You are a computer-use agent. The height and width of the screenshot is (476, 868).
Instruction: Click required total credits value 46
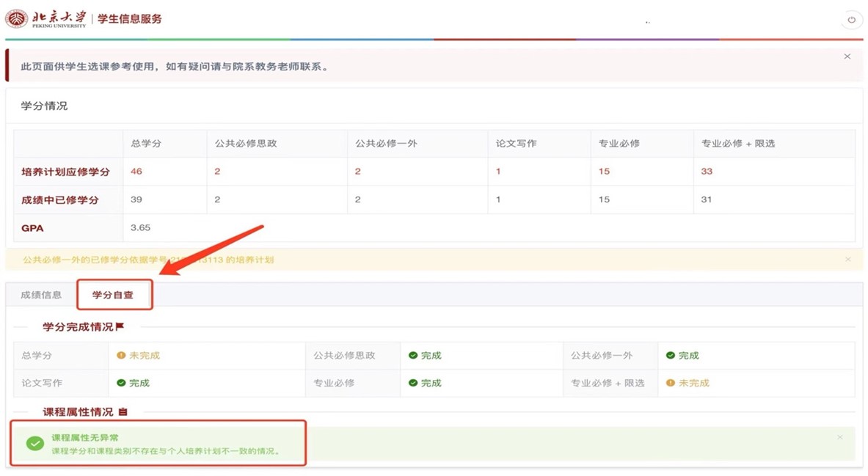(x=136, y=172)
